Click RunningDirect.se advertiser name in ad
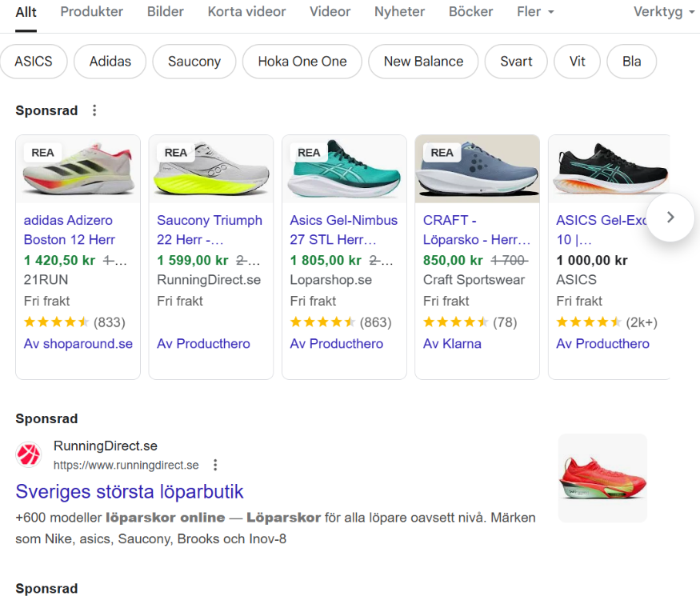The height and width of the screenshot is (600, 700). tap(106, 446)
